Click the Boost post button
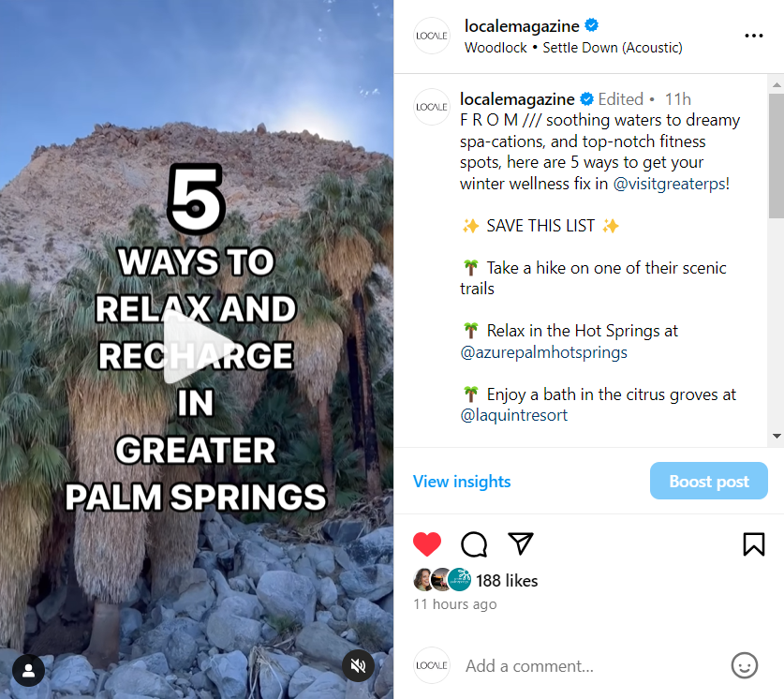Viewport: 784px width, 699px height. click(x=708, y=481)
